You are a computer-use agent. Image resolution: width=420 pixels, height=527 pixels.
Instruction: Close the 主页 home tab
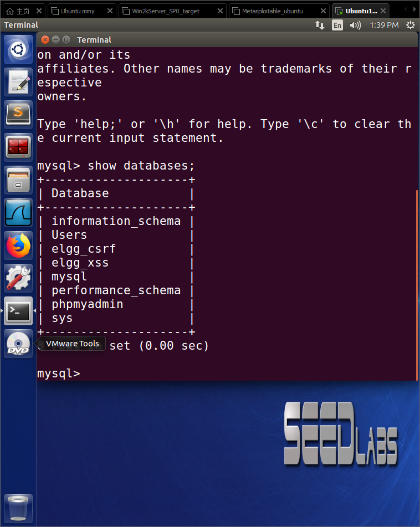coord(39,11)
